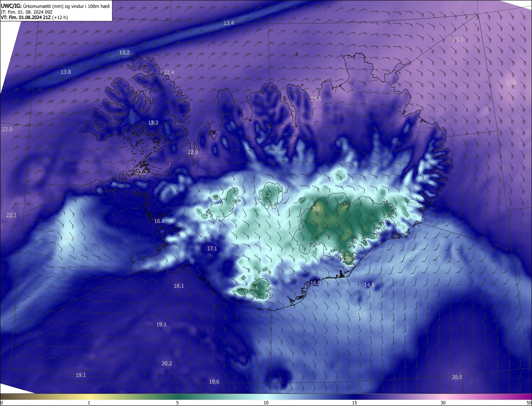Click the 20.5 wind value label

coord(456,377)
